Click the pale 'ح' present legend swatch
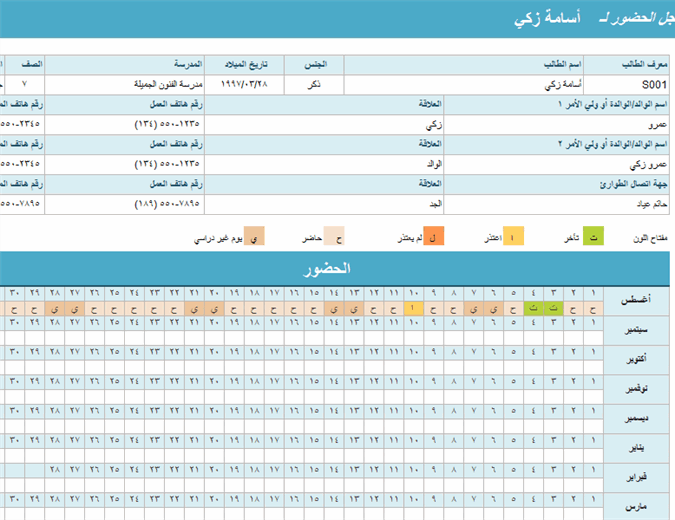 334,236
